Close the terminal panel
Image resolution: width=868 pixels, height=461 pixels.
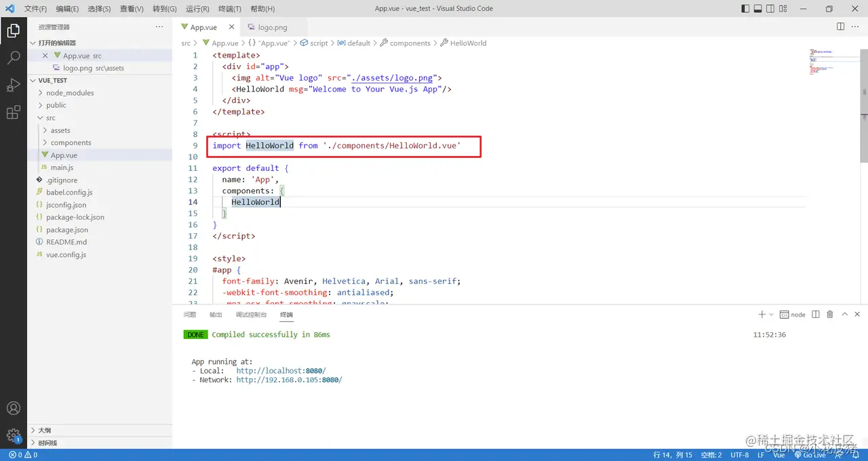(858, 315)
